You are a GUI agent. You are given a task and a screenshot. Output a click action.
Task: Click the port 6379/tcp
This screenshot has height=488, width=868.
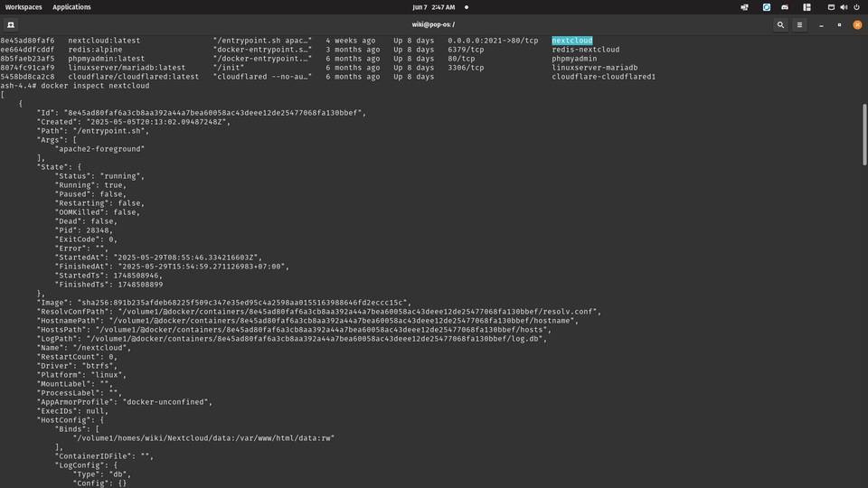tap(466, 49)
